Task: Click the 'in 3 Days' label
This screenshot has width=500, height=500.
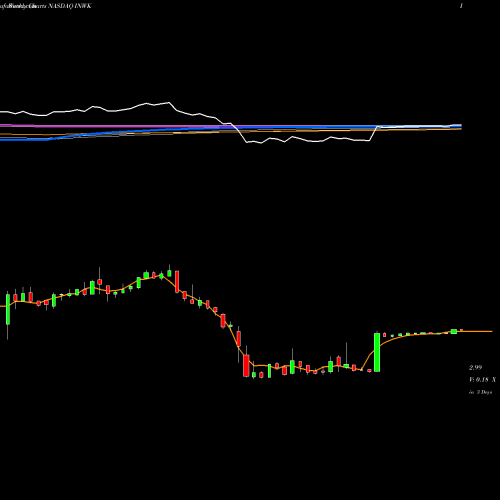Action: (481, 392)
